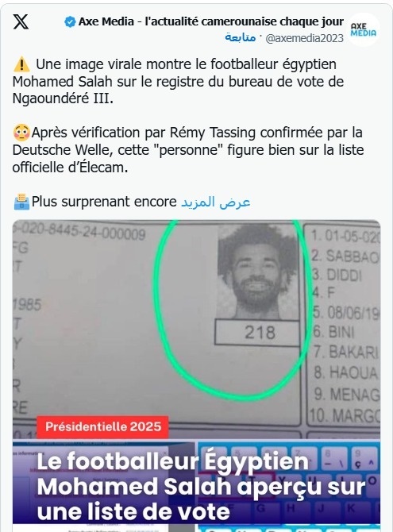Click the X logo icon
393x532 pixels.
click(21, 21)
